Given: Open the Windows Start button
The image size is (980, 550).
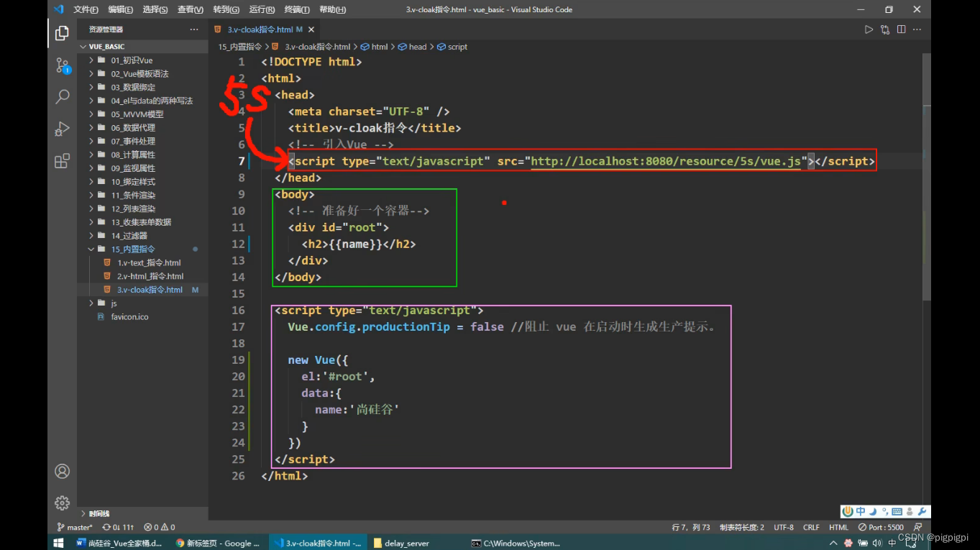Looking at the screenshot, I should 59,544.
